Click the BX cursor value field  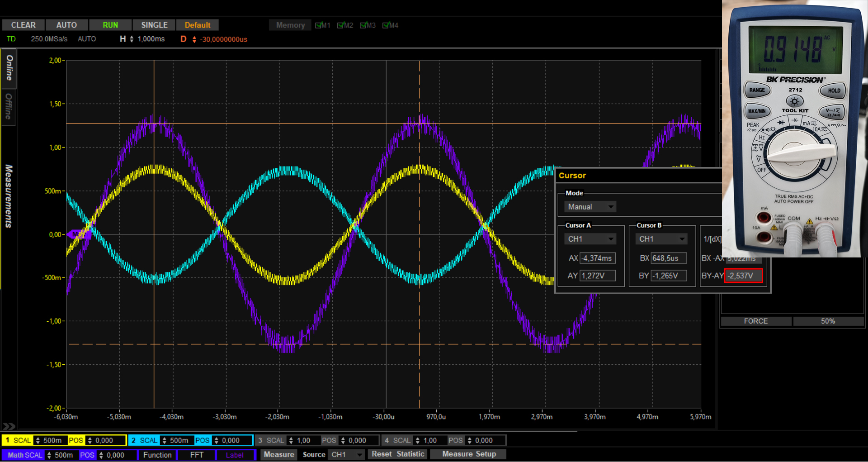pos(669,258)
